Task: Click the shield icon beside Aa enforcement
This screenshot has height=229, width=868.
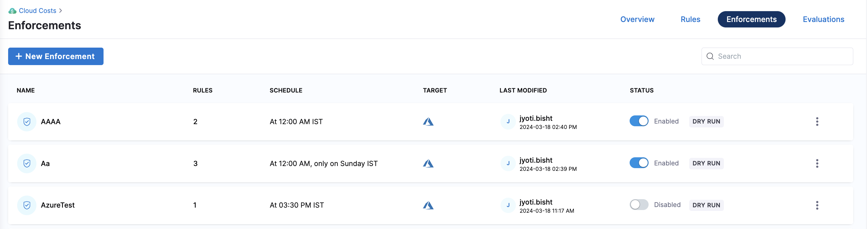Action: coord(26,164)
